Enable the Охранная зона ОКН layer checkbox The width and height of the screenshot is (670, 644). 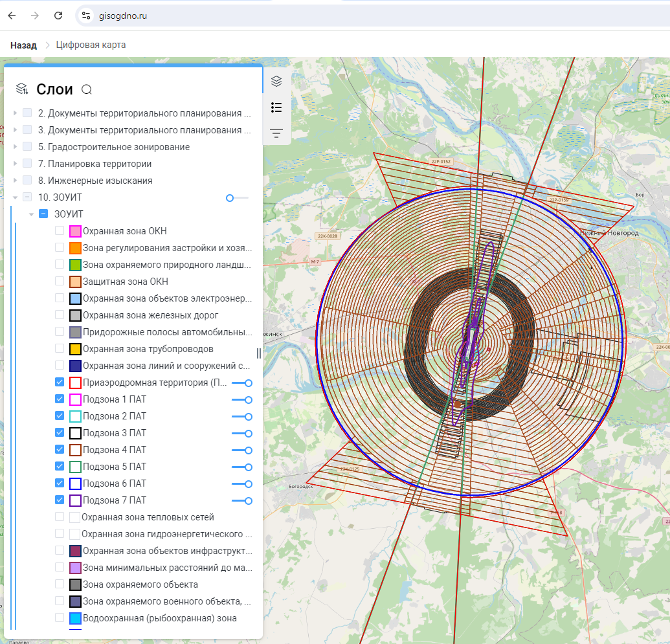pyautogui.click(x=60, y=231)
